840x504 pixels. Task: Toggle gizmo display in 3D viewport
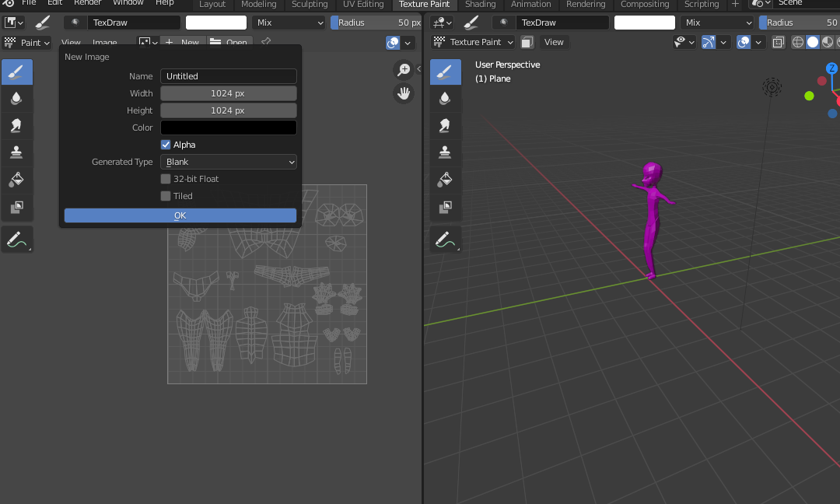709,42
